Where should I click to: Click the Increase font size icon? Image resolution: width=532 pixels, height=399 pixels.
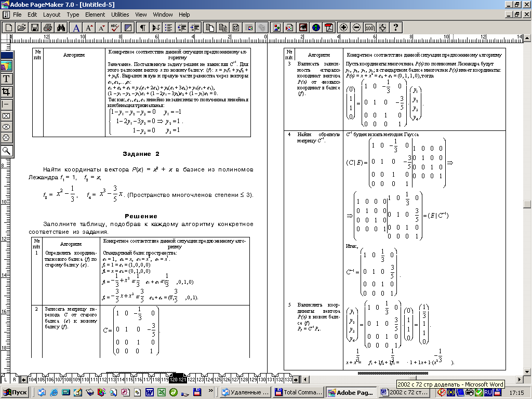click(89, 28)
